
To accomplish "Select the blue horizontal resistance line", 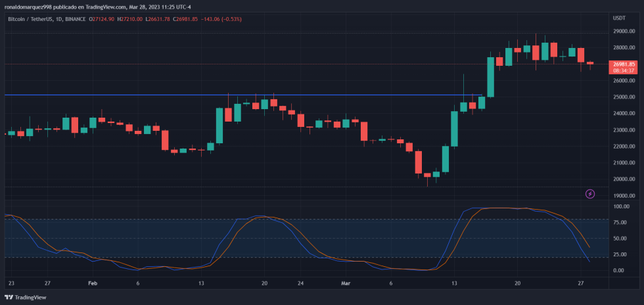I will (197, 95).
